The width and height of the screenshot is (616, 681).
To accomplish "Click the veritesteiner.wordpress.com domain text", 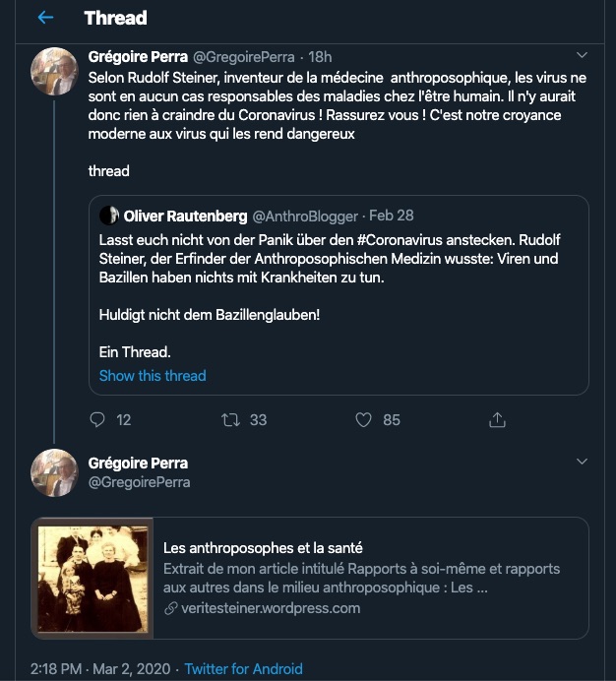I will coord(271,608).
